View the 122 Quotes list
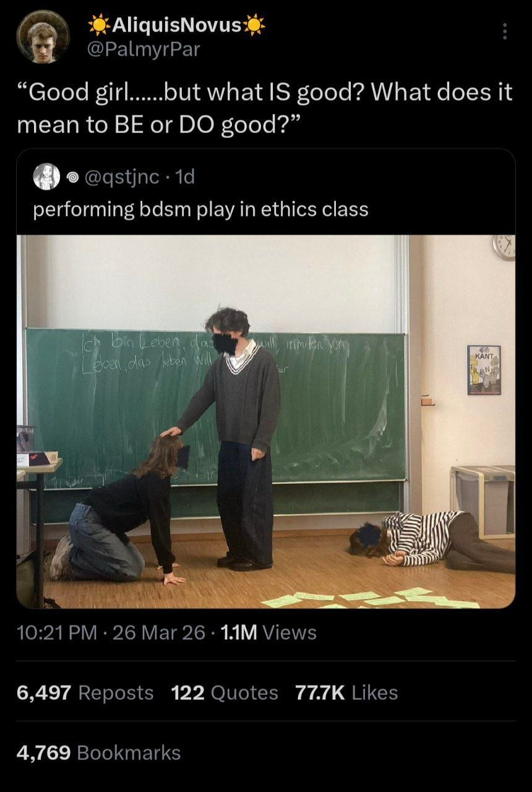532x792 pixels. coord(225,692)
